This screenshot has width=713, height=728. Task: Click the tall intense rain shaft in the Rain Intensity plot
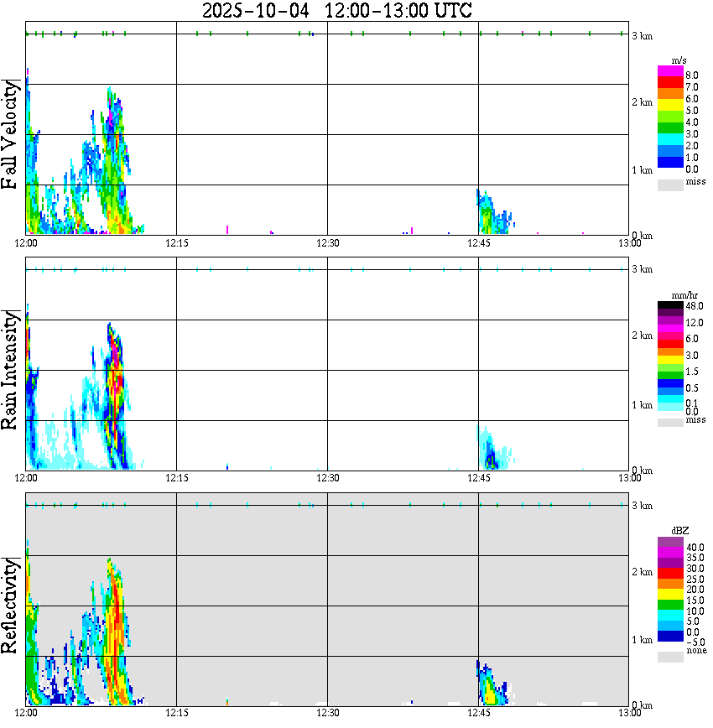(115, 395)
